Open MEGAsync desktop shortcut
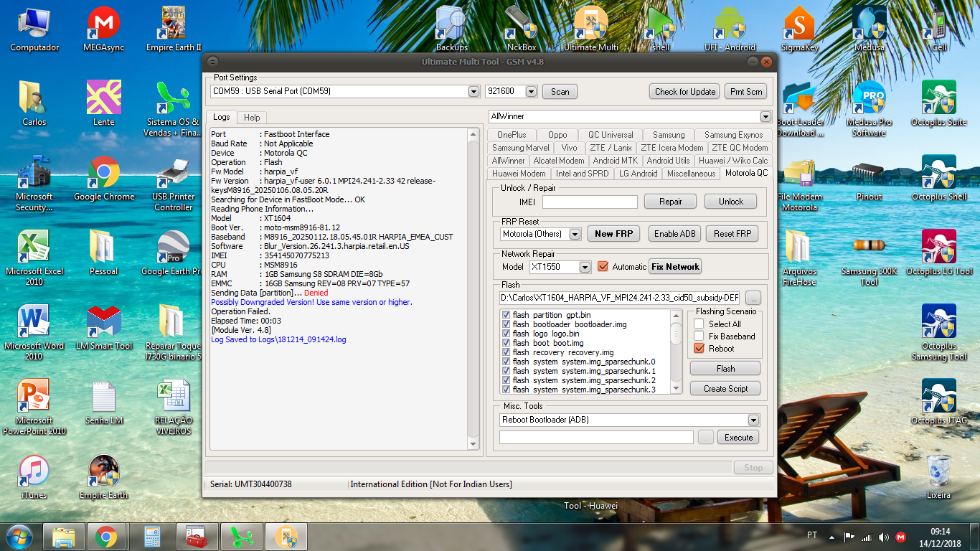The height and width of the screenshot is (551, 980). (103, 29)
